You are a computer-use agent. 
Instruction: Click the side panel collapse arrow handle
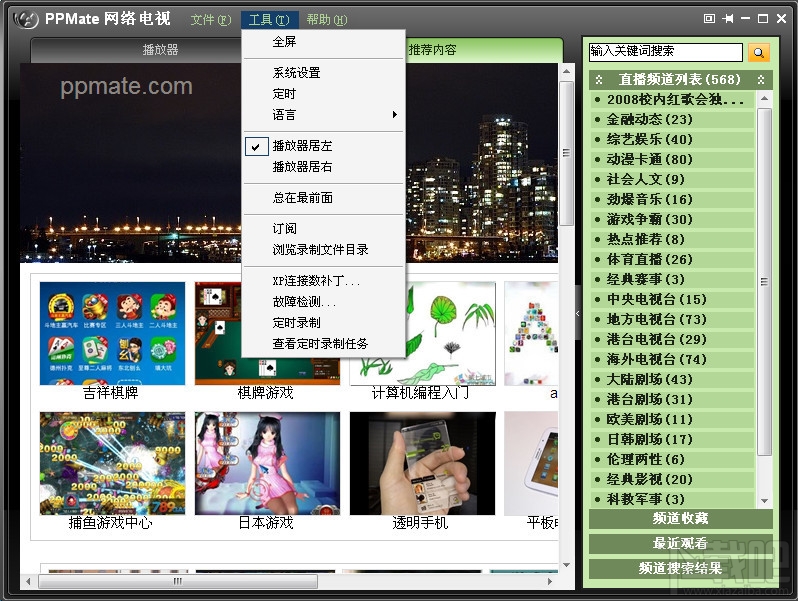[x=578, y=313]
